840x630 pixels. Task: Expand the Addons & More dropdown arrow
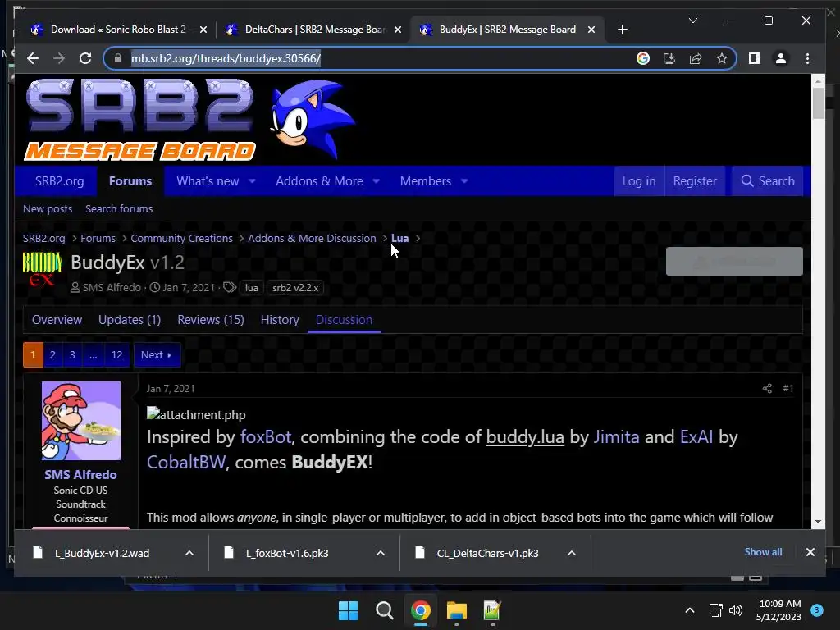click(x=376, y=181)
